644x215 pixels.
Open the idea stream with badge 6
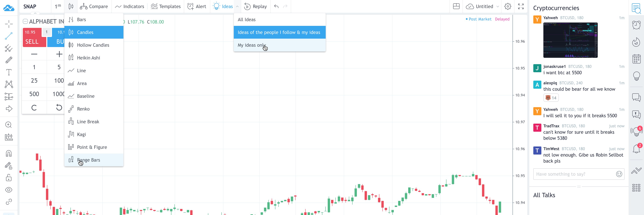(x=636, y=131)
